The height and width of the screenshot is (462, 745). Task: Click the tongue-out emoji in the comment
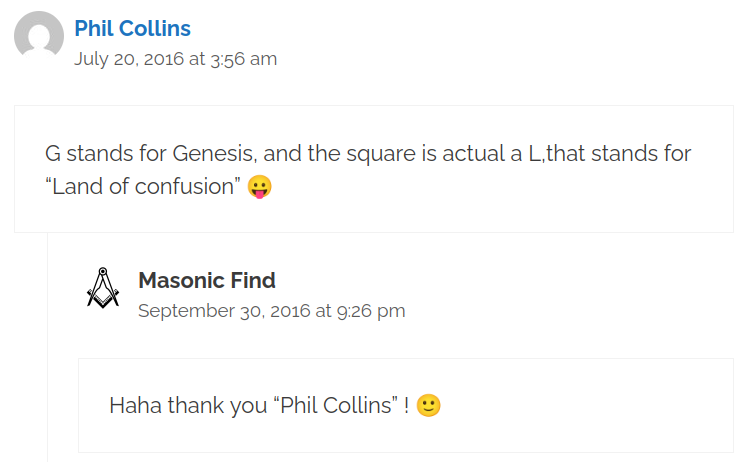point(259,186)
